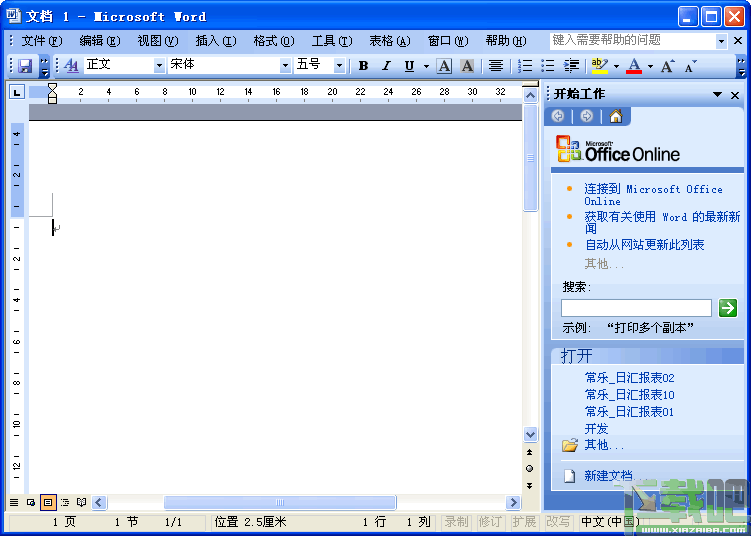Go to task pane home icon
This screenshot has width=751, height=536.
616,116
